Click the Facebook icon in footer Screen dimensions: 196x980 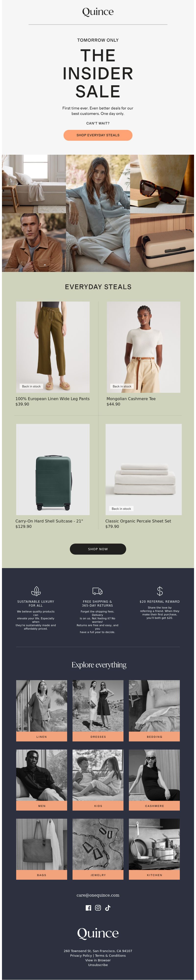tap(88, 908)
